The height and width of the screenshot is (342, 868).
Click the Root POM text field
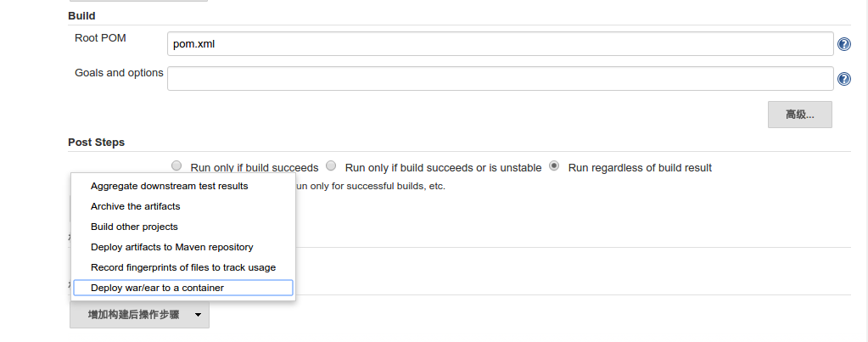pyautogui.click(x=500, y=44)
